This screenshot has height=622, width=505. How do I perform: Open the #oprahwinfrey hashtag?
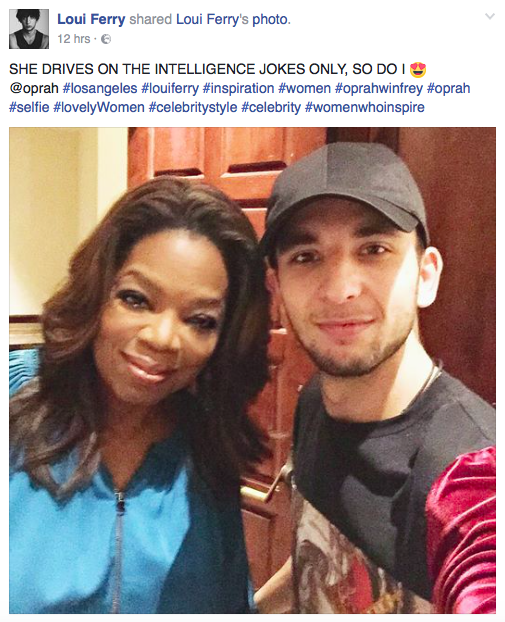point(379,88)
